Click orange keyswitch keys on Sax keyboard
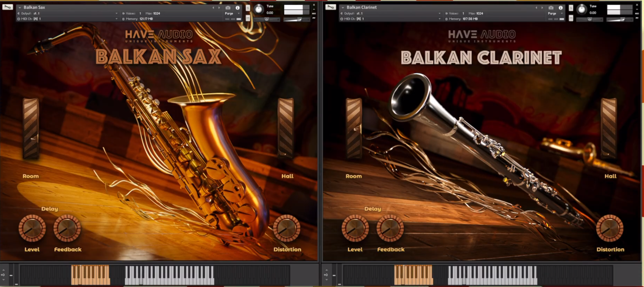Viewport: 644px width, 287px height. (x=90, y=275)
